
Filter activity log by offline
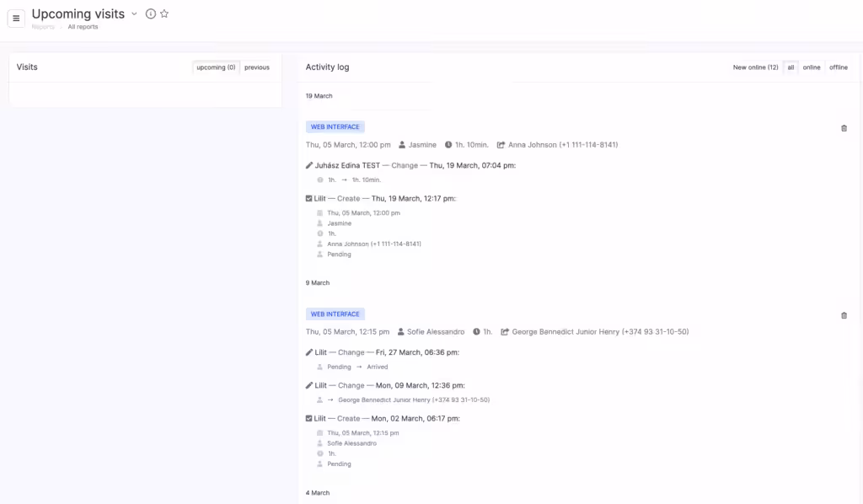[838, 67]
